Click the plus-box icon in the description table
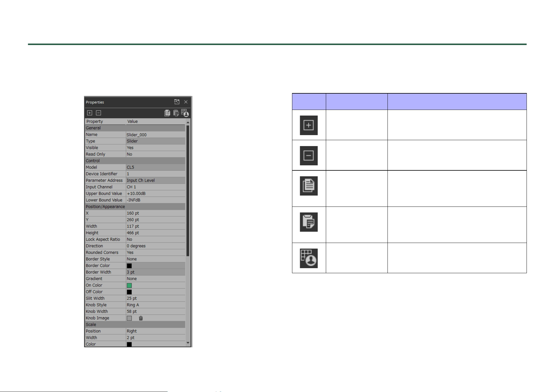555x392 pixels. click(x=309, y=125)
